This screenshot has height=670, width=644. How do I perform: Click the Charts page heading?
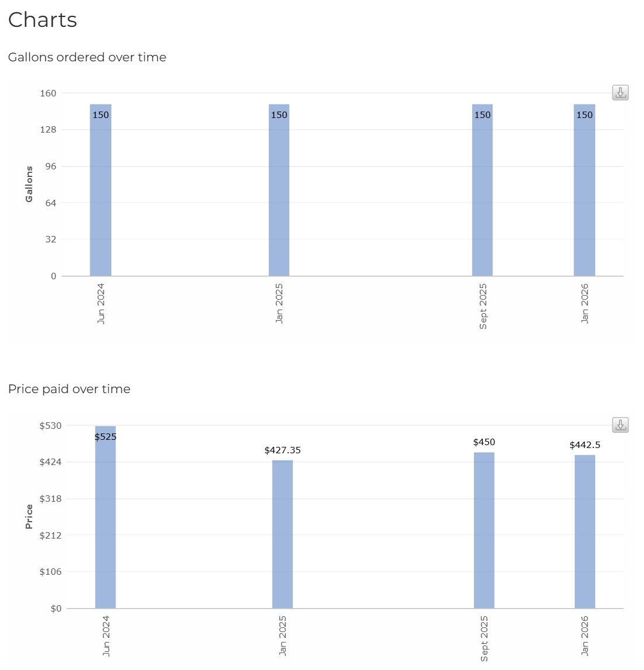point(43,19)
